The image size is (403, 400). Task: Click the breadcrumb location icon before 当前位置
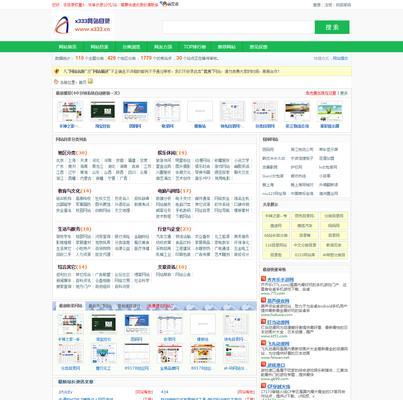[57, 82]
